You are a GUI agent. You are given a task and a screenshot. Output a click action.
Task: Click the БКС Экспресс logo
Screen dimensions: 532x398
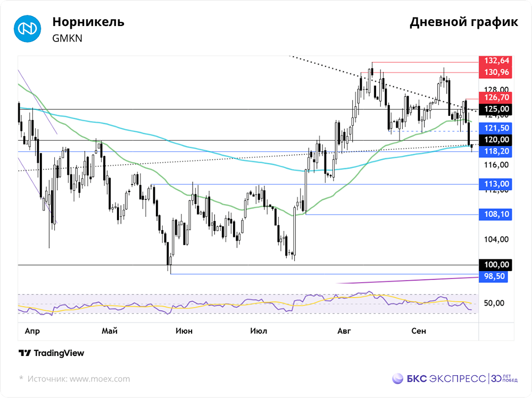pos(455,378)
